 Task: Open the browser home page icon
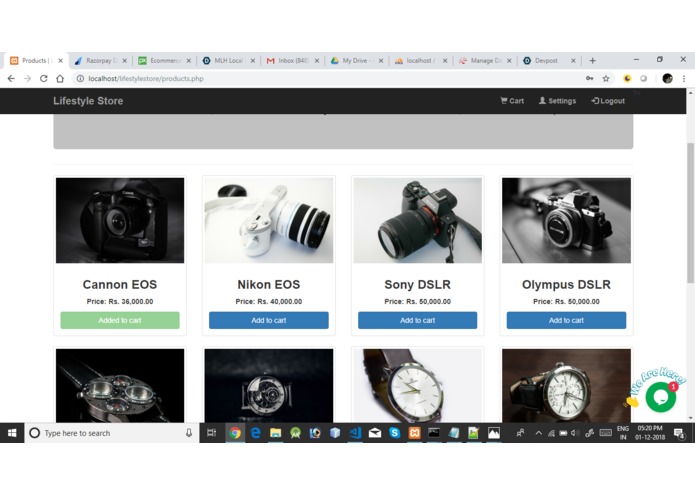coord(60,78)
